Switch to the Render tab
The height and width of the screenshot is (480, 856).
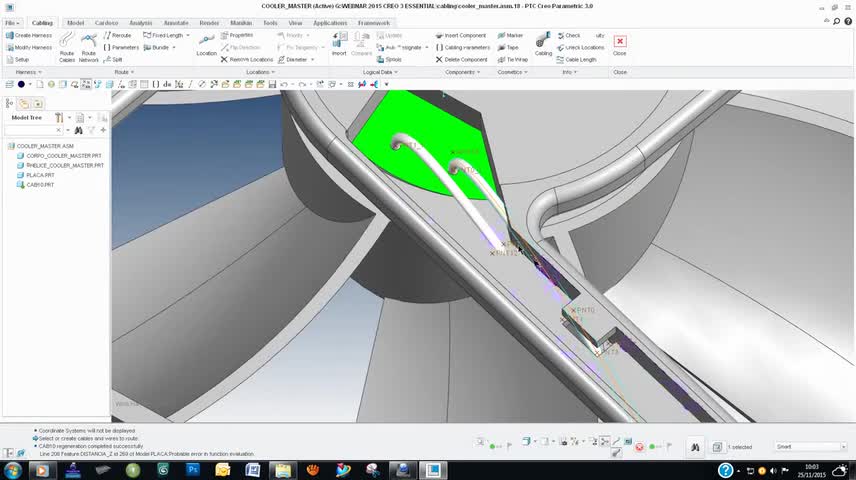coord(209,23)
